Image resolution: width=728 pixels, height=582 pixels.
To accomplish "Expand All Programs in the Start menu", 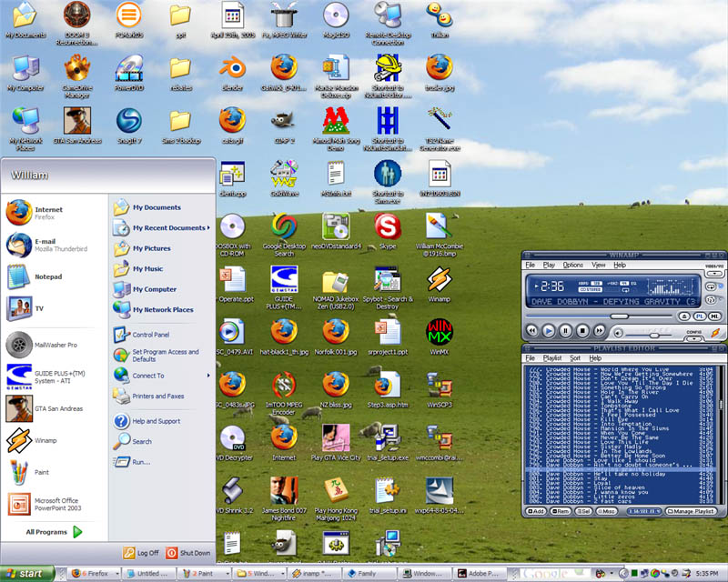I will click(54, 532).
